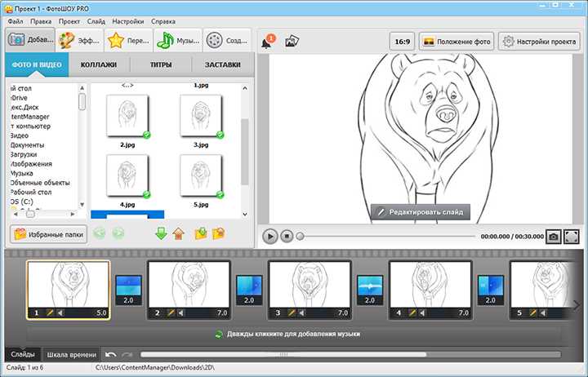Toggle fullscreen preview icon
Image resolution: width=588 pixels, height=377 pixels.
571,237
